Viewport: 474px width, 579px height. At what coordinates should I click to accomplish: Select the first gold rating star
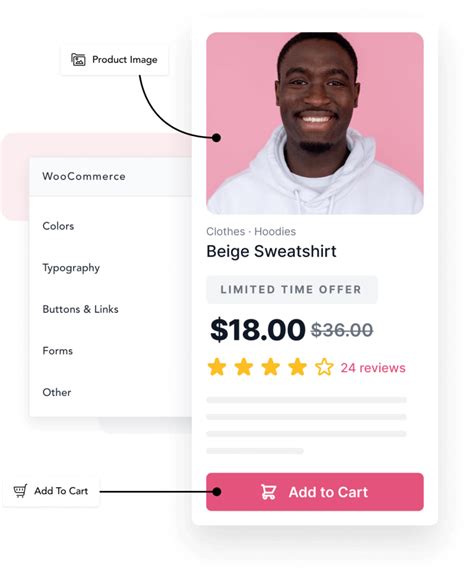click(217, 367)
